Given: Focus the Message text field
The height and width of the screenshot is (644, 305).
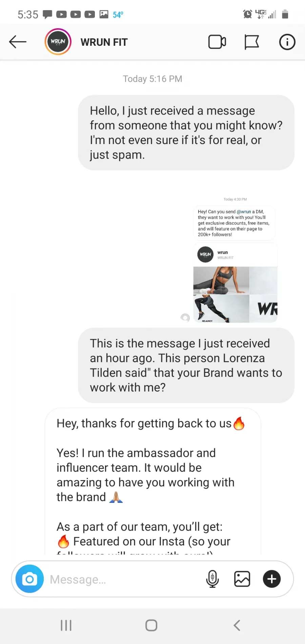Looking at the screenshot, I should click(125, 579).
